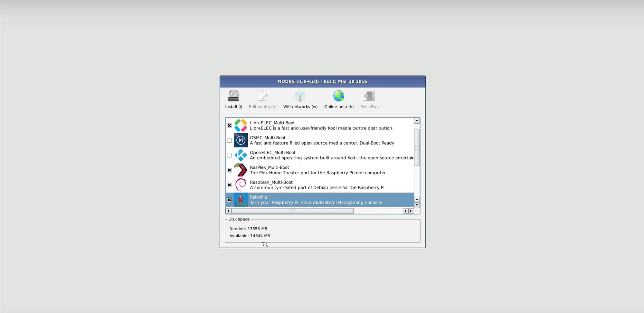Open Wifi networks (w) settings
Image resolution: width=644 pixels, height=313 pixels.
point(300,100)
